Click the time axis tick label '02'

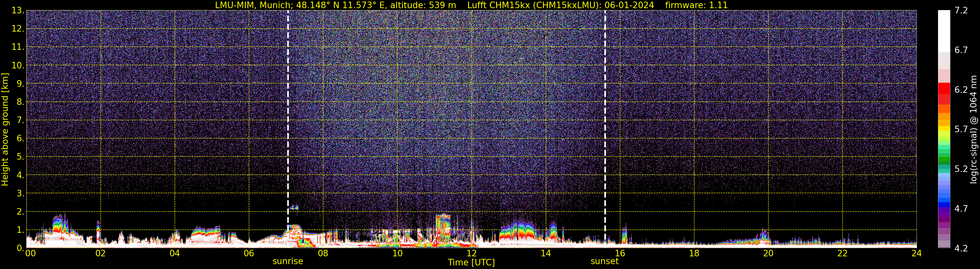pos(101,253)
